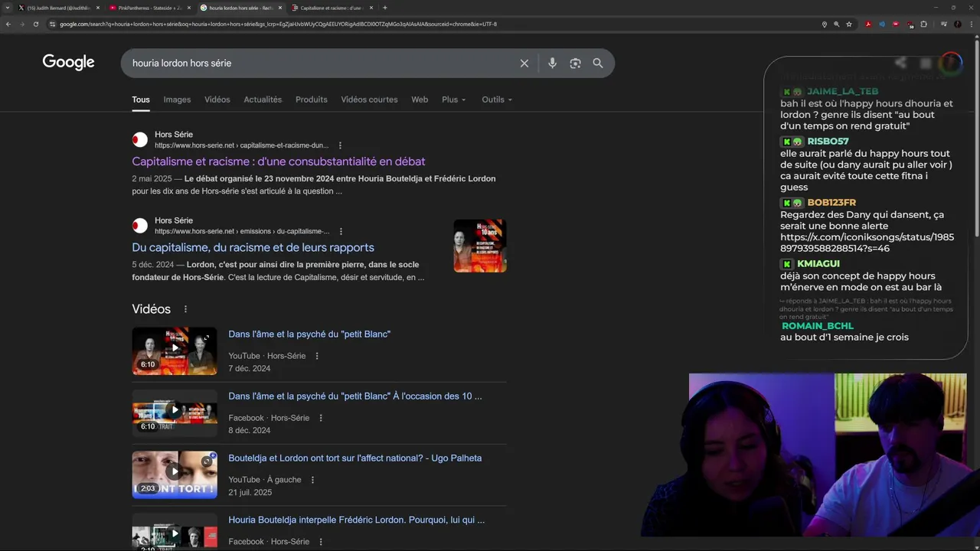Click the location pin icon in address bar
Screen dimensions: 980x551
click(x=825, y=24)
